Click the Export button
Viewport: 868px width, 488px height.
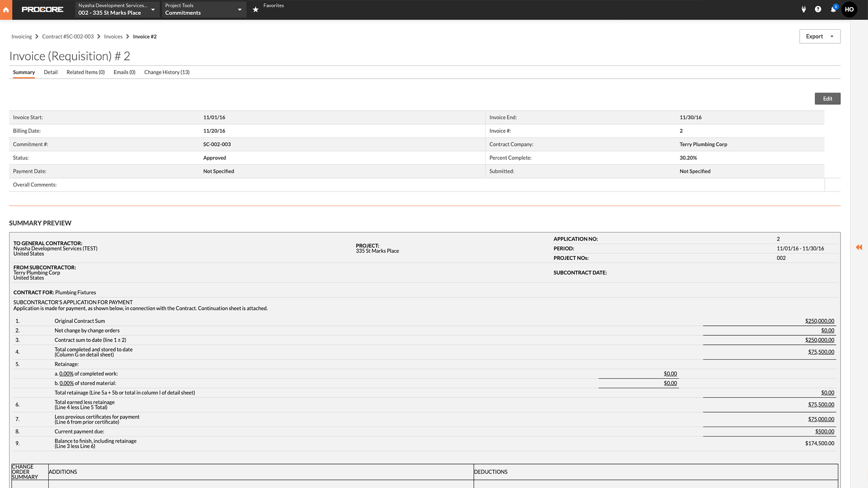[814, 36]
